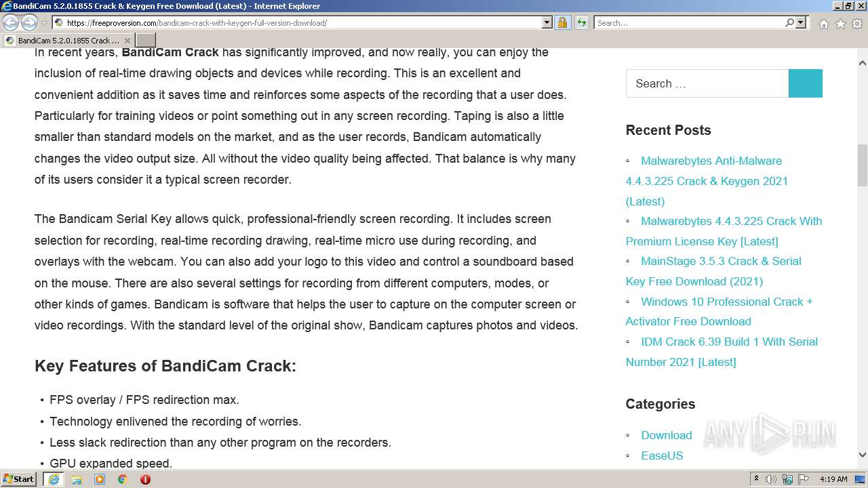
Task: Open Malwarebytes Anti-Malware 4.4.3.225 Crack & Keygen post
Action: 707,181
